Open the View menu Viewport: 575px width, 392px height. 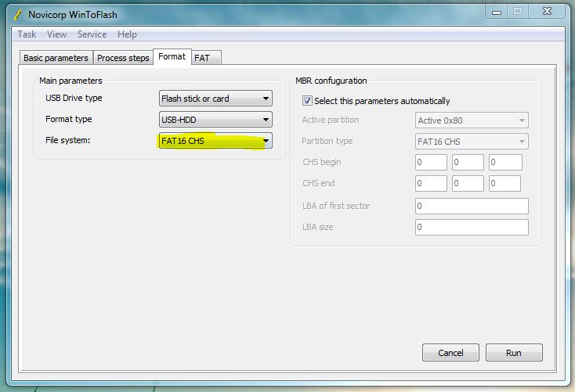[x=56, y=34]
